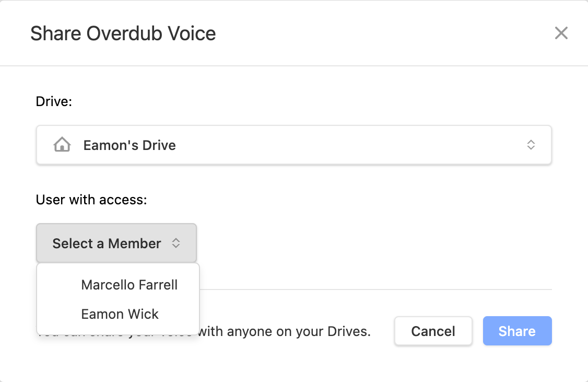Click the blue Share button
This screenshot has height=382, width=588.
pyautogui.click(x=517, y=331)
